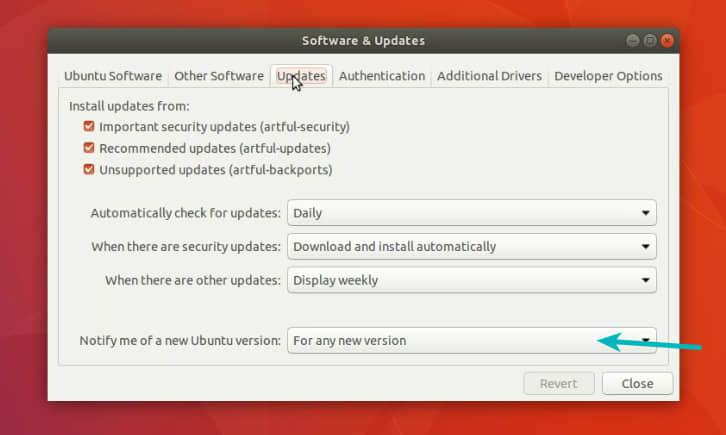This screenshot has width=726, height=435.
Task: Expand the Automatically check for updates dropdown
Action: [471, 213]
